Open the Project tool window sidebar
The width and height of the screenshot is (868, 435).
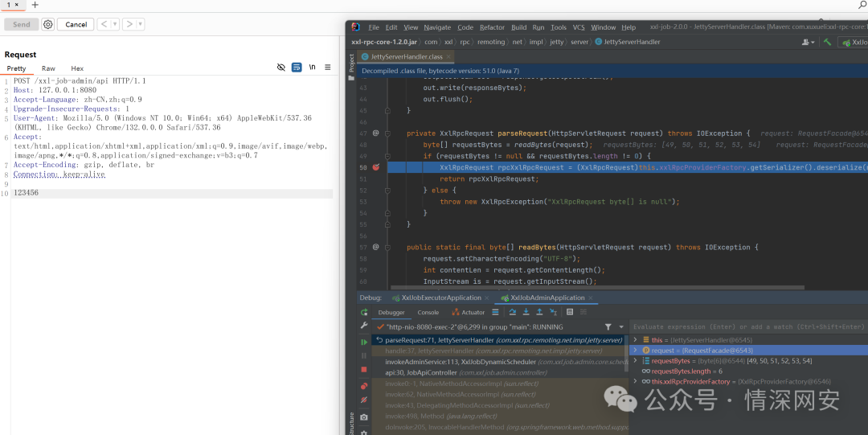[x=351, y=67]
